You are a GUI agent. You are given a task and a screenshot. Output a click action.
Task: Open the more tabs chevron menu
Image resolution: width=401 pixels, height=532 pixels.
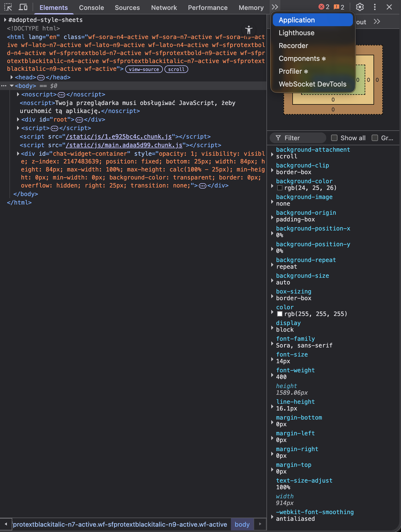coord(275,7)
